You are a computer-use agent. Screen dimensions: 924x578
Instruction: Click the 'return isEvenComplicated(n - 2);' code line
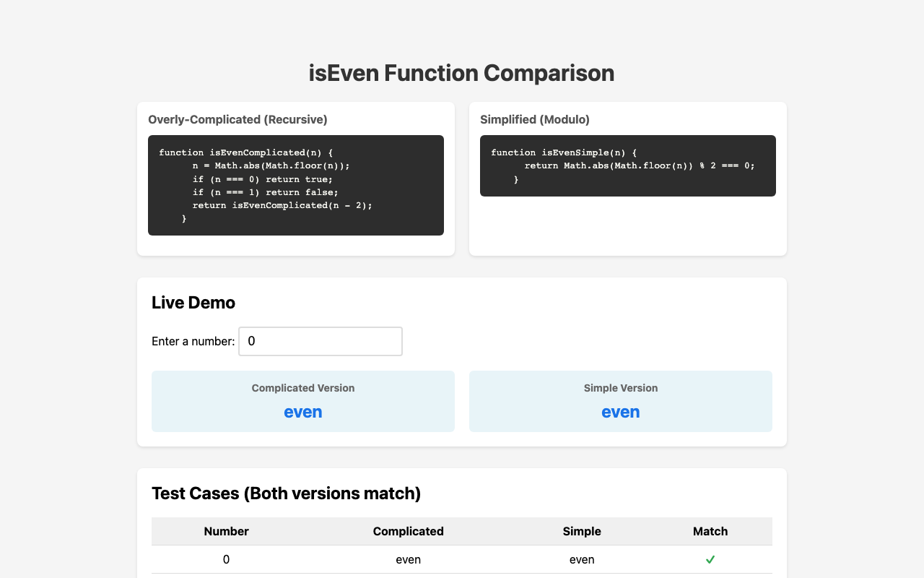(282, 205)
